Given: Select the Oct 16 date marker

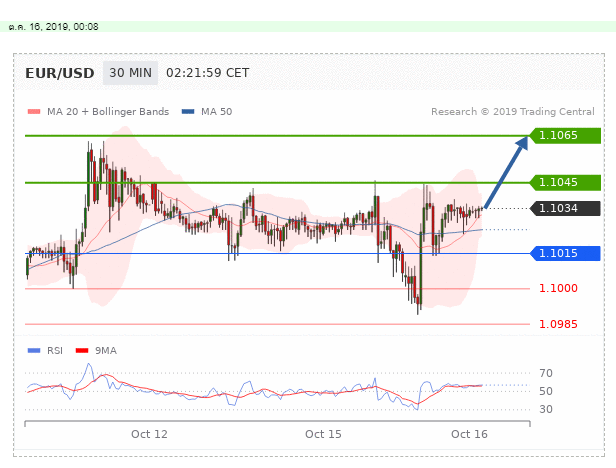Looking at the screenshot, I should [468, 433].
